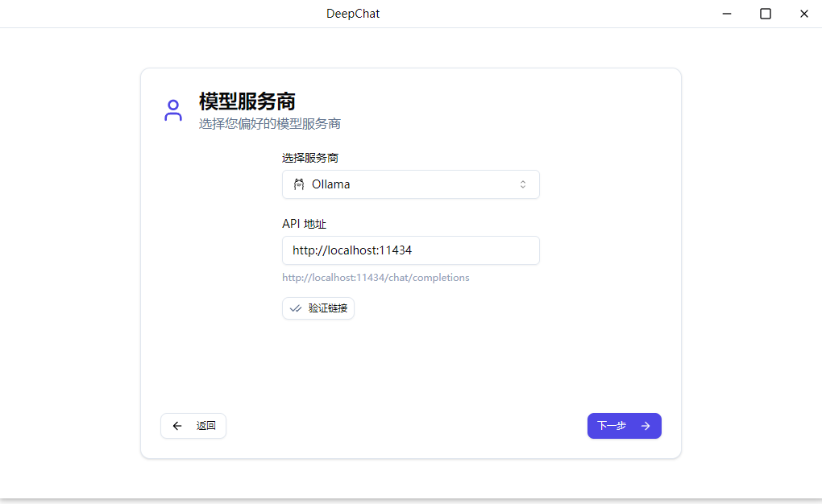Click the left arrow icon in 返回 button
Screen dimensions: 822x504
click(178, 425)
